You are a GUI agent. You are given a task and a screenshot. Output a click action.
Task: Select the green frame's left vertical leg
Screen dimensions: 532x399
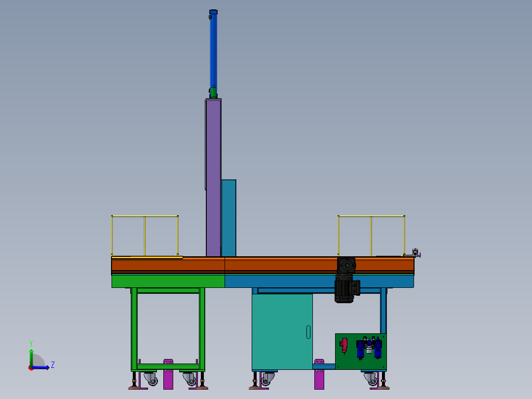(134, 329)
